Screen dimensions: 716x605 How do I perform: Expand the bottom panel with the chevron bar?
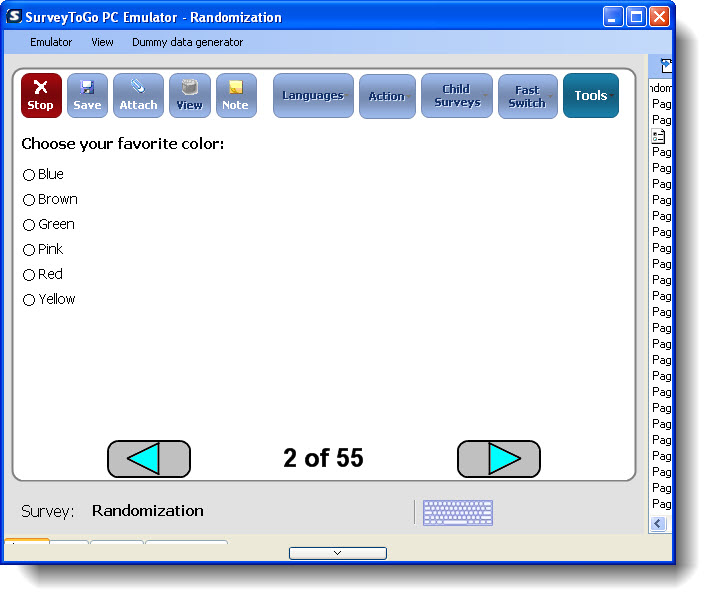click(337, 553)
